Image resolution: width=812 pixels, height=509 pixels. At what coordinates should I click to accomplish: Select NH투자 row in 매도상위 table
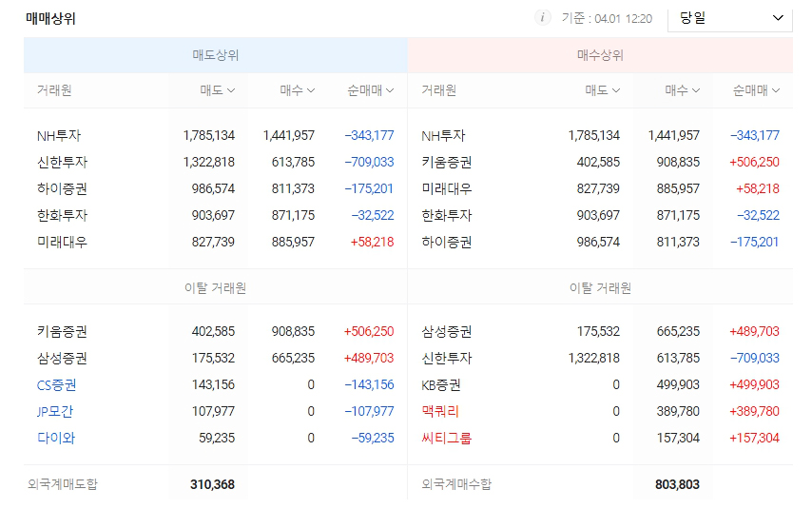[216, 136]
